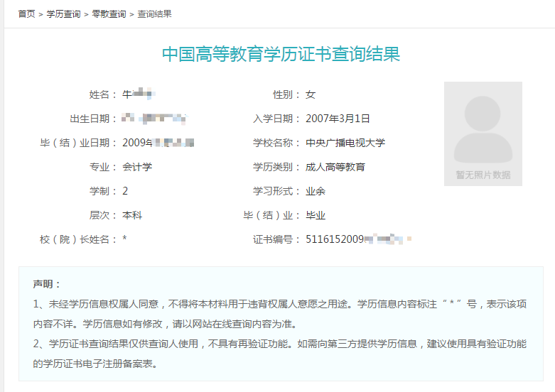
Task: Select the 专业 value 会计学
Action: pos(137,167)
